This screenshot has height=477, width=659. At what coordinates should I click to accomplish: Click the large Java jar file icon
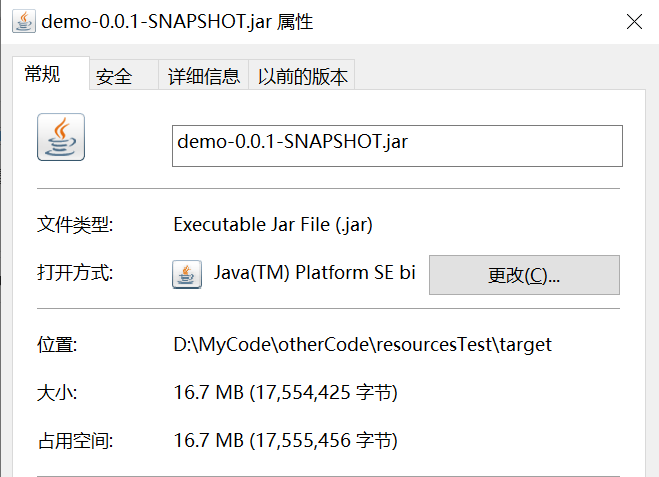point(61,137)
